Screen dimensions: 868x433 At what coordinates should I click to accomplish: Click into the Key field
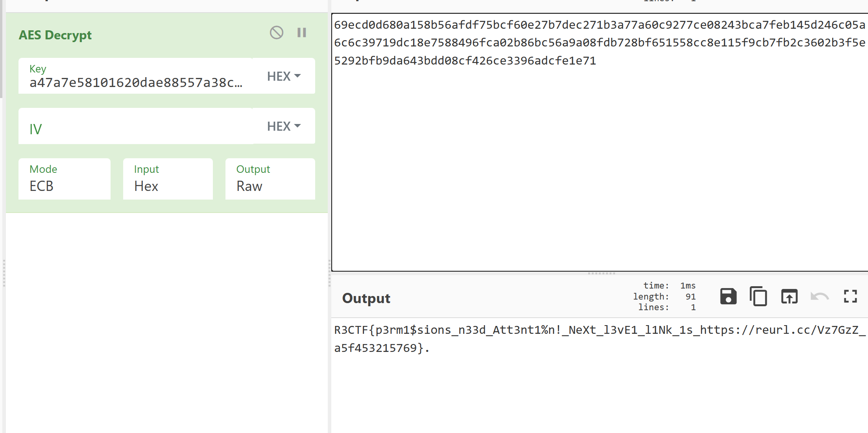point(136,82)
